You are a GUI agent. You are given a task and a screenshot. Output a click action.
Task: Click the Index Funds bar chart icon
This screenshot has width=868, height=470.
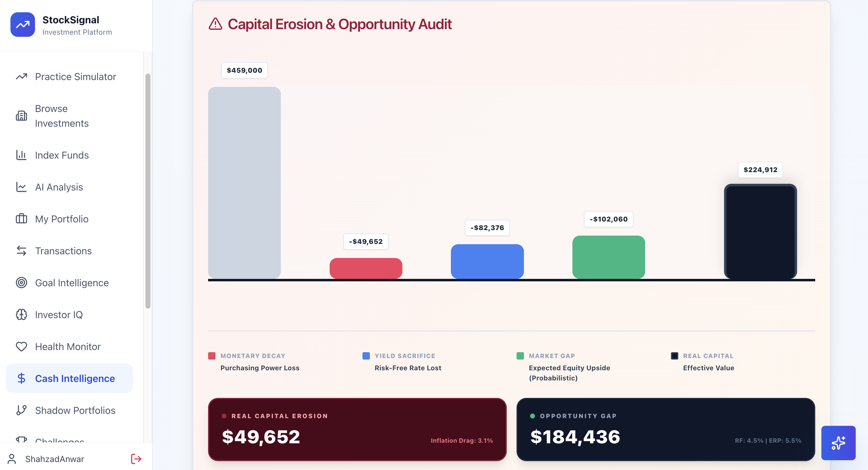[21, 155]
